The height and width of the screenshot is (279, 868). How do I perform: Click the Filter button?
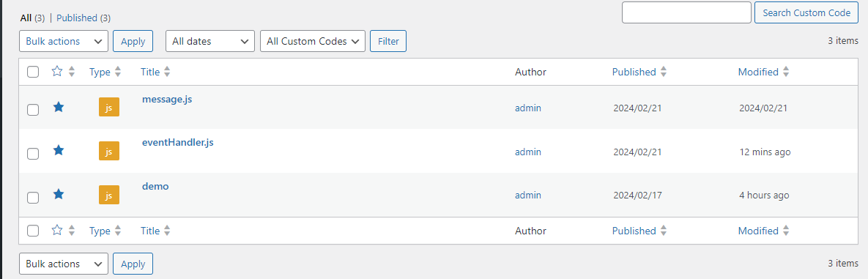pos(388,41)
